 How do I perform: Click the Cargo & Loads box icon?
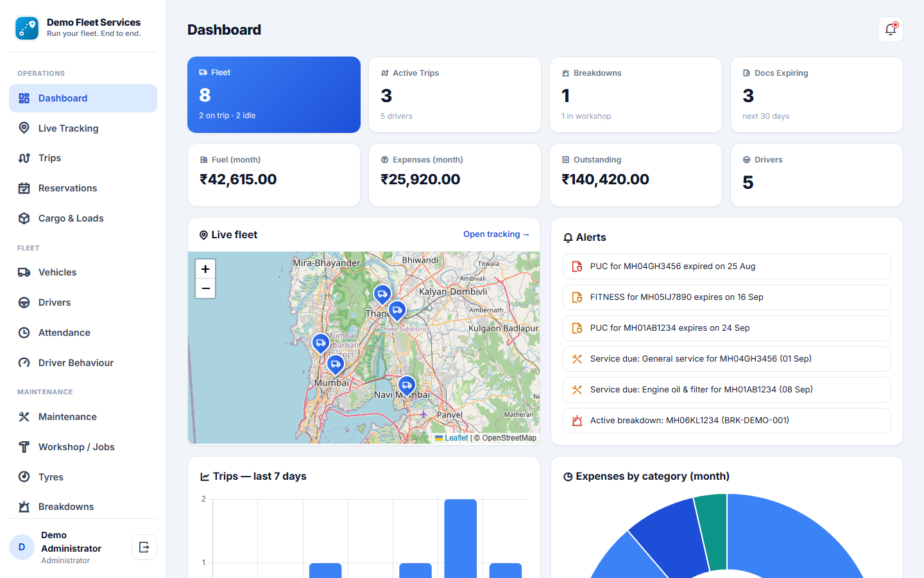24,218
